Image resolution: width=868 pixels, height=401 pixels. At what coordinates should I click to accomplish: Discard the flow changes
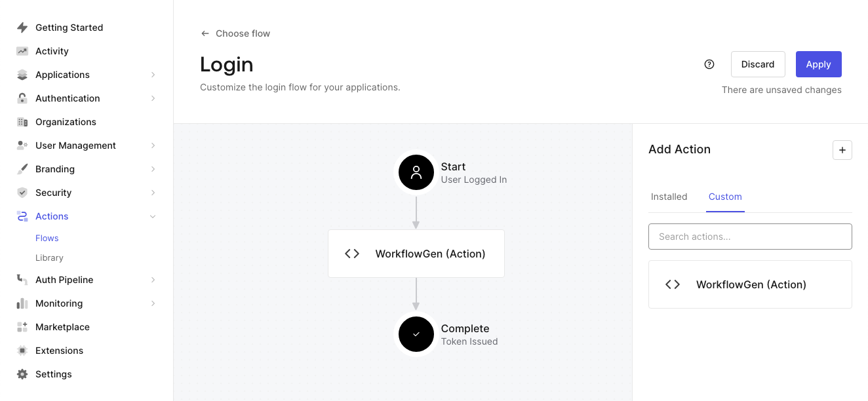[757, 64]
